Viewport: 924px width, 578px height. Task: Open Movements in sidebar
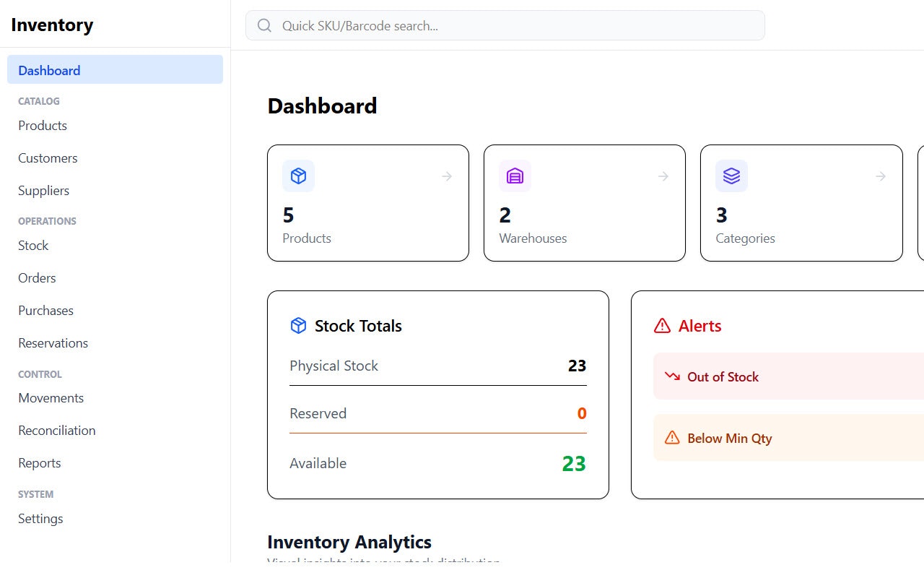tap(115, 398)
